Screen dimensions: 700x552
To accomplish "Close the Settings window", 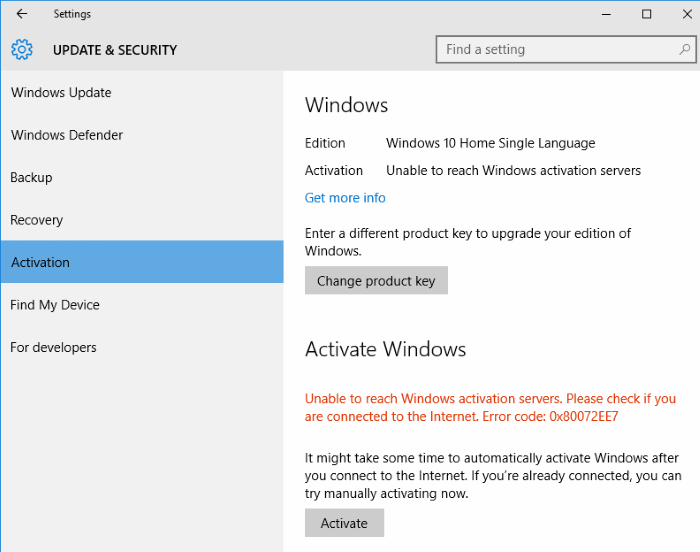I will 687,14.
